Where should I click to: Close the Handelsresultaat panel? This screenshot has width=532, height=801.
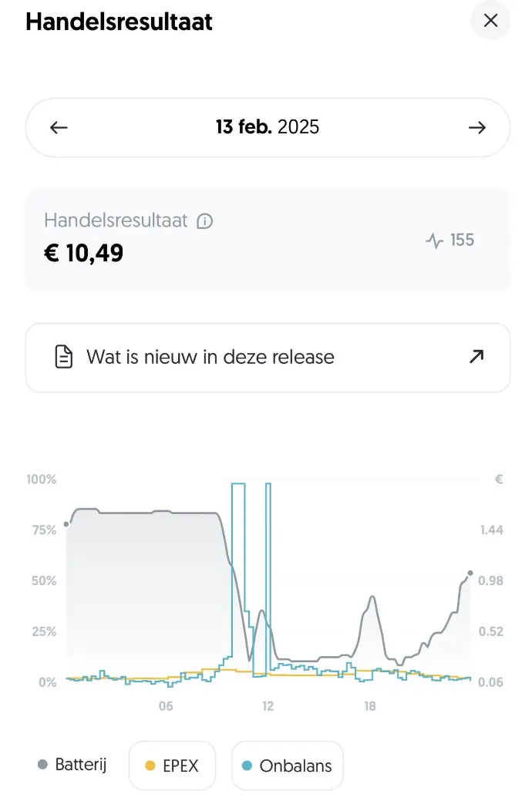[490, 21]
